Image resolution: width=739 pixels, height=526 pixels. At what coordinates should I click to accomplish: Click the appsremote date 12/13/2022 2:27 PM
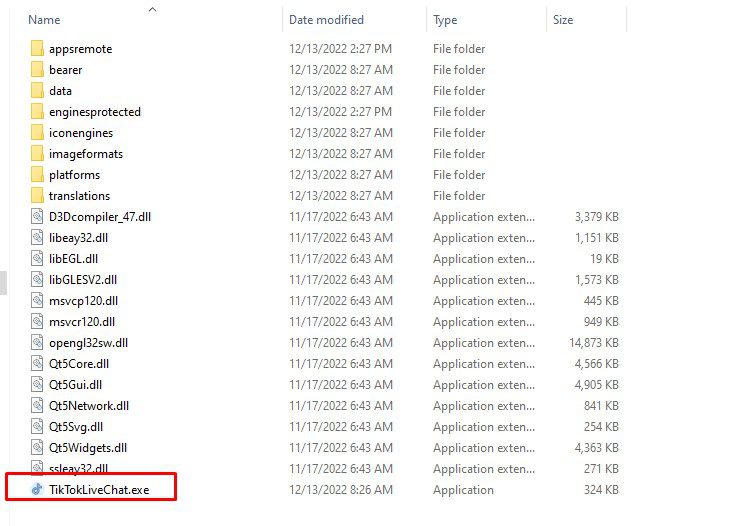click(340, 49)
